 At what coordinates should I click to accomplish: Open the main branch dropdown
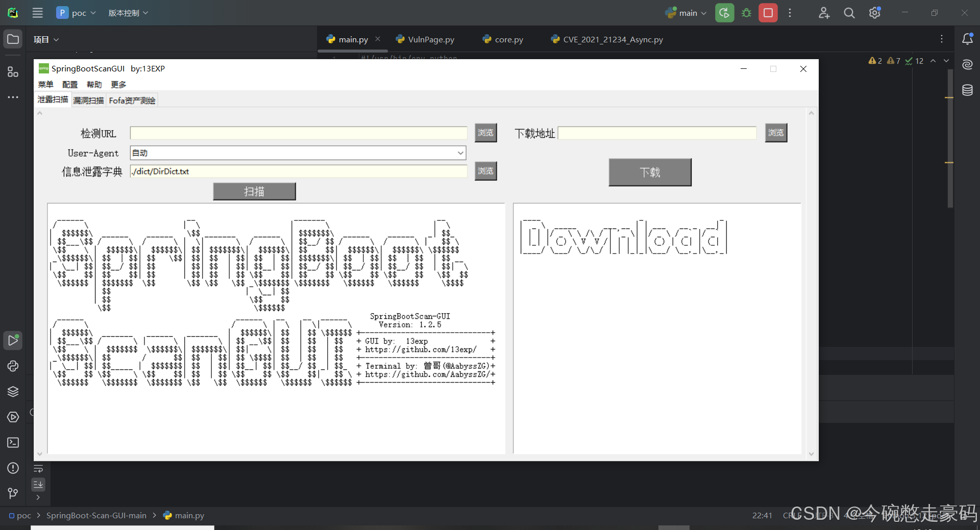[x=687, y=13]
